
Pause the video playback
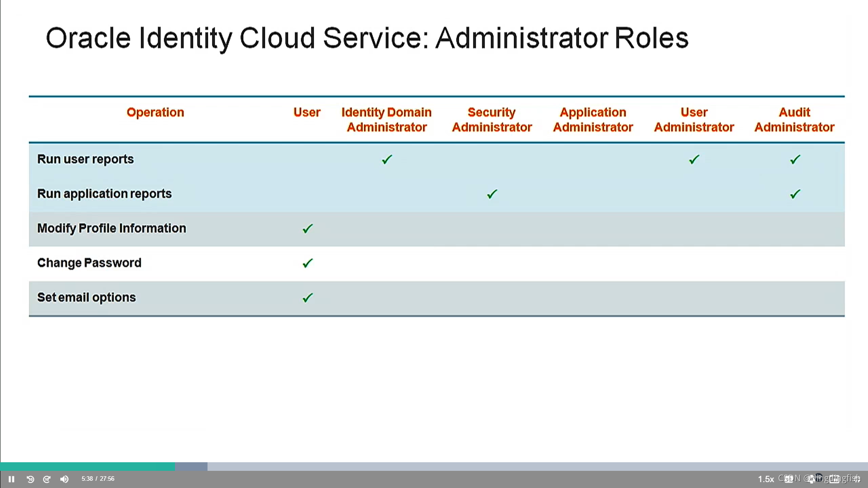[x=11, y=479]
